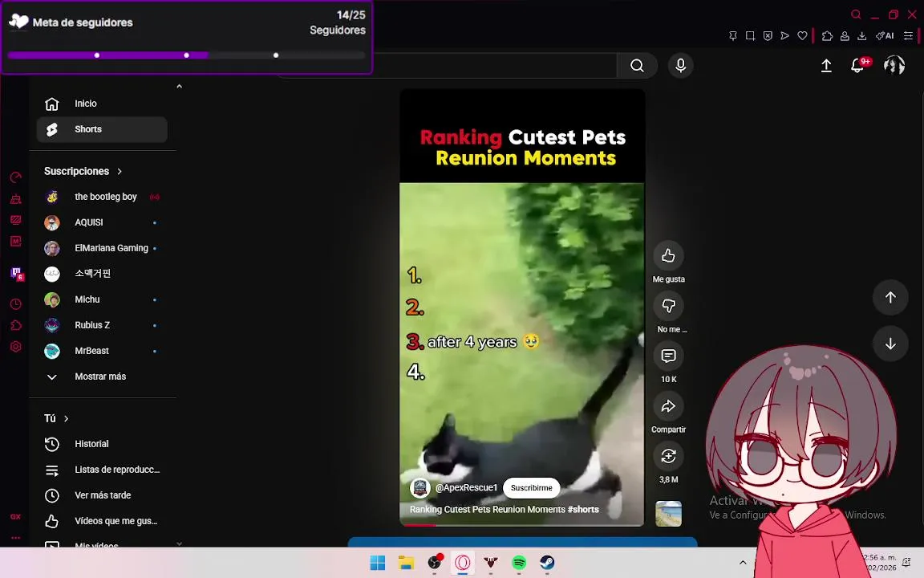This screenshot has width=924, height=578.
Task: Open Easy Setup sliders icon
Action: [x=908, y=36]
